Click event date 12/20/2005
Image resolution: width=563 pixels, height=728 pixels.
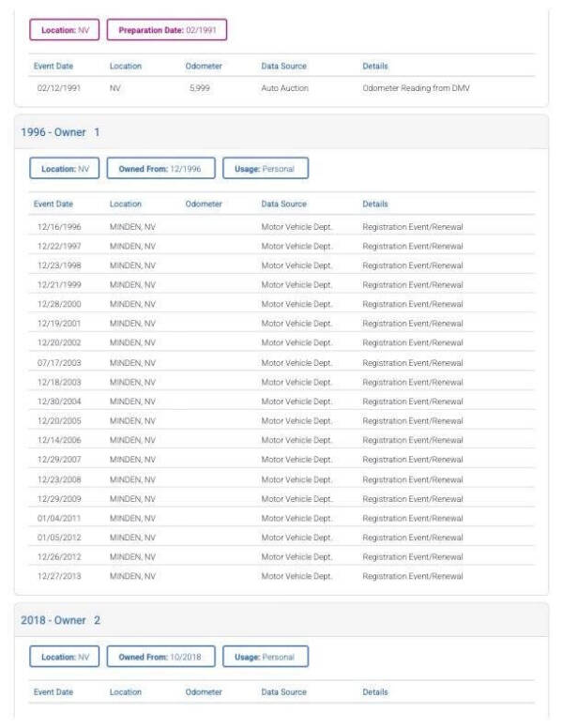coord(59,420)
